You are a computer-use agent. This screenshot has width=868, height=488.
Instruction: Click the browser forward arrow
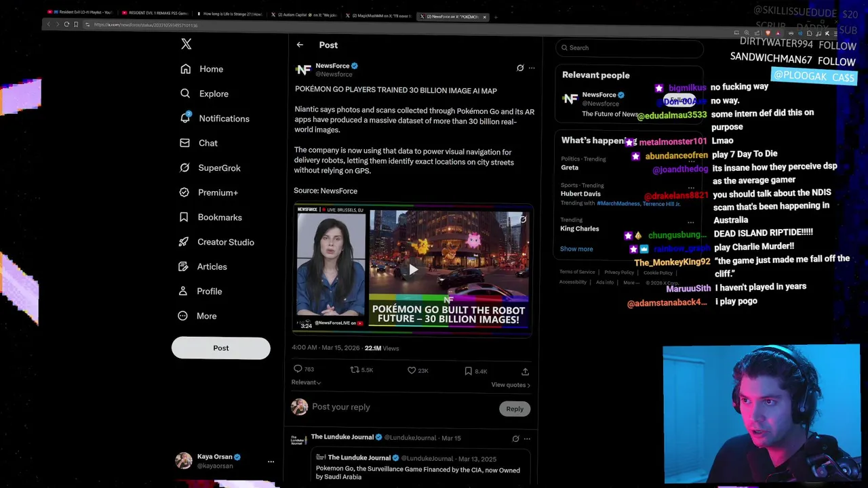click(57, 24)
